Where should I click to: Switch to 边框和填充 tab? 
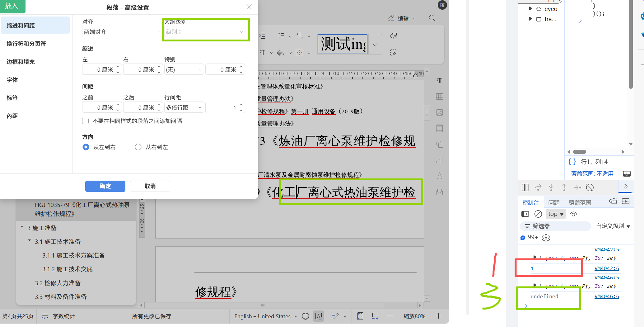click(21, 62)
